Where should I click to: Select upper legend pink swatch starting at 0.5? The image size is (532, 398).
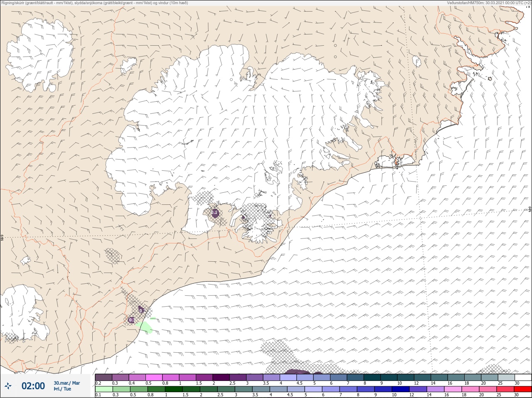pyautogui.click(x=154, y=377)
